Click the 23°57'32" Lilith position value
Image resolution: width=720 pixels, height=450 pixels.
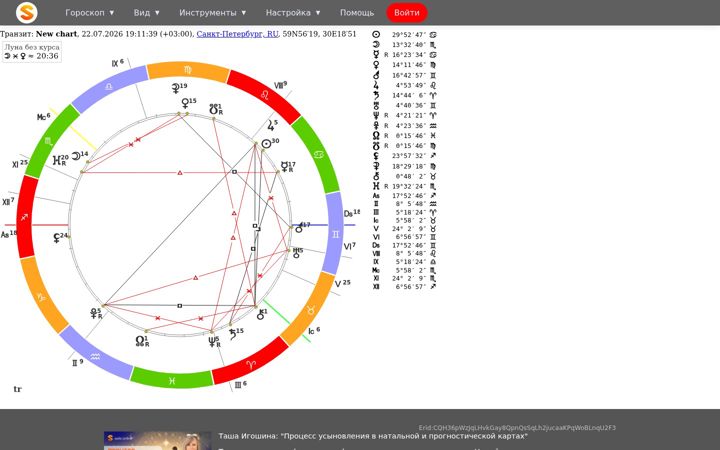coord(409,156)
